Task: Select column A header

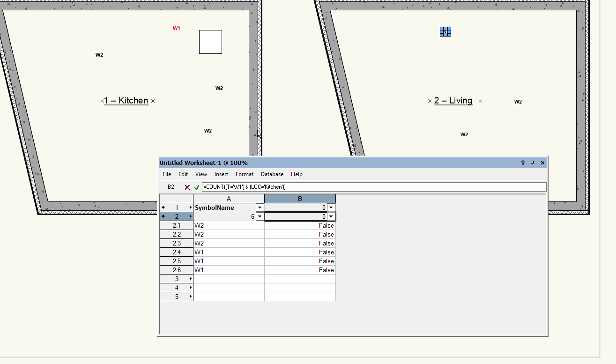Action: click(229, 199)
